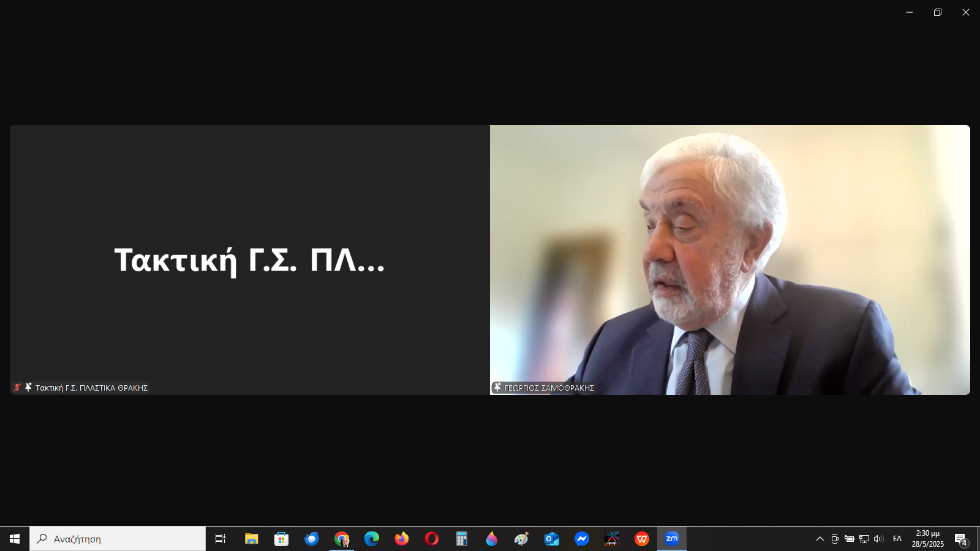Viewport: 980px width, 551px height.
Task: Click the name label ΓΕΩΡΓΙΟΣ ΣΑΜΟΘΡΑΚΗΣ
Action: point(549,388)
